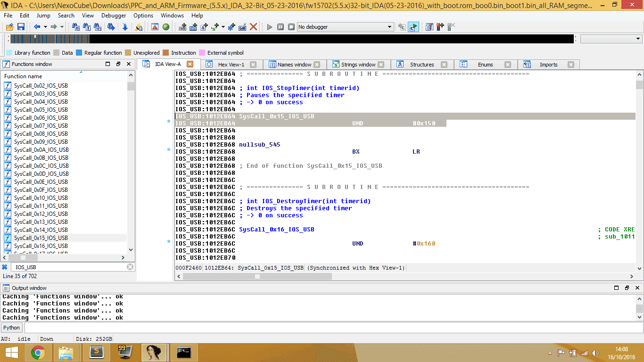Switch to the Imports tab
The height and width of the screenshot is (362, 644).
point(548,65)
